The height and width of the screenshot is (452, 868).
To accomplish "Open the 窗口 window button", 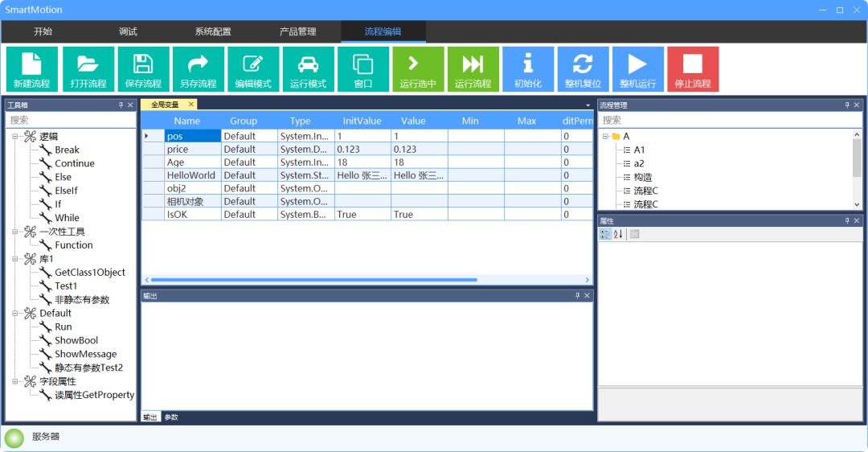I will click(363, 68).
